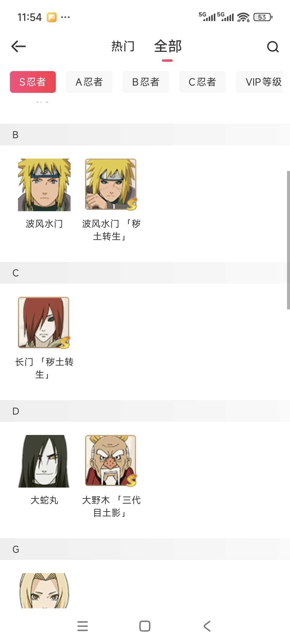Tap the back arrow icon in header
This screenshot has height=644, width=290.
pos(19,46)
